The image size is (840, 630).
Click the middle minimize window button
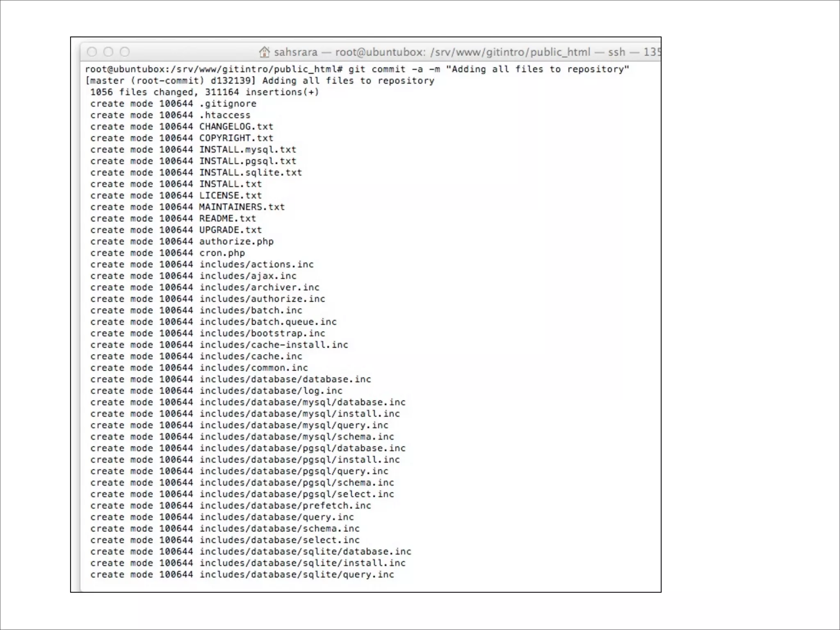pyautogui.click(x=108, y=52)
